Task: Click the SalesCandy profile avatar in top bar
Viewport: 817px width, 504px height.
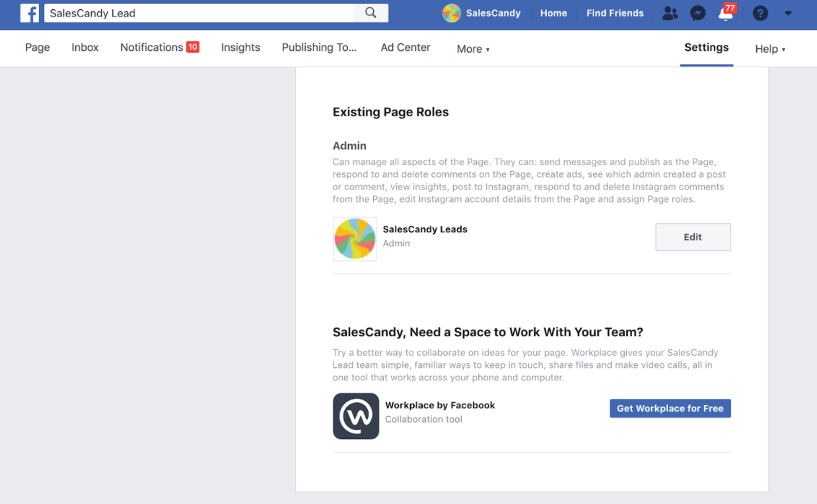Action: click(x=452, y=13)
